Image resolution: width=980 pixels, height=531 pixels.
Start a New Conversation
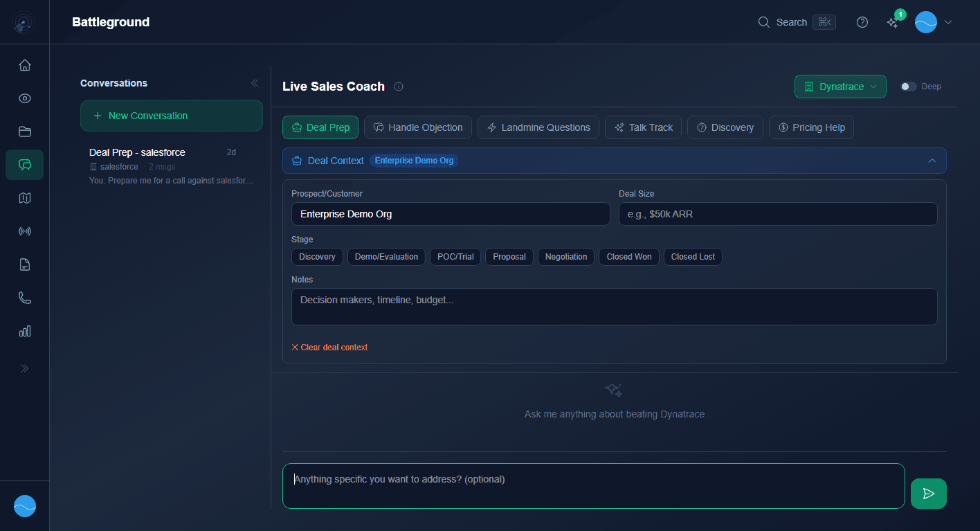click(171, 116)
